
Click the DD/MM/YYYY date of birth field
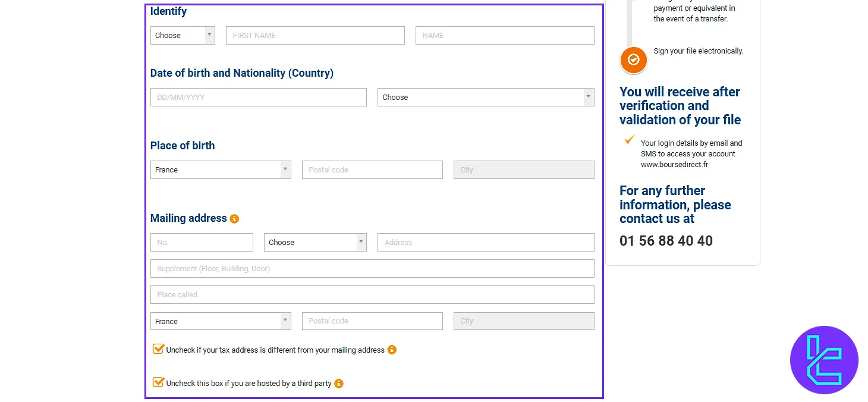pos(258,97)
